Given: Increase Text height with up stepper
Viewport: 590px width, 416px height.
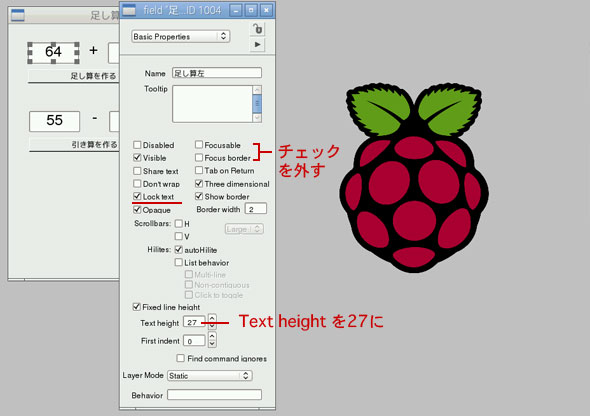Looking at the screenshot, I should click(x=212, y=318).
